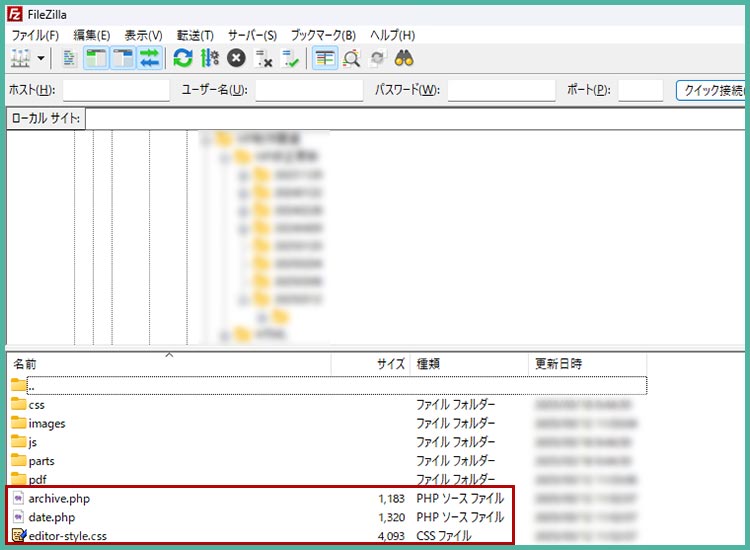Viewport: 750px width, 550px height.
Task: Click the クイック接続 quick connect button
Action: click(712, 90)
